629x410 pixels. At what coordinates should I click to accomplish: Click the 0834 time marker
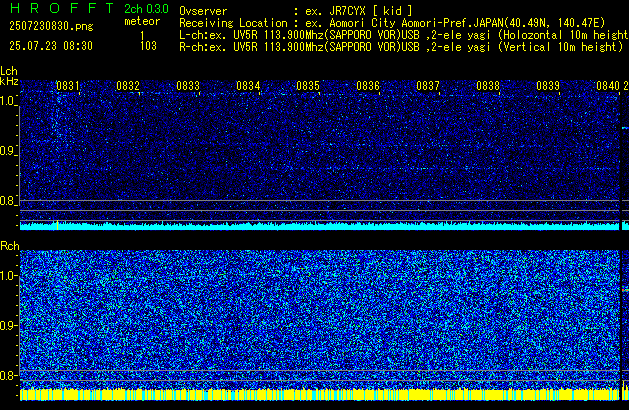(x=248, y=86)
